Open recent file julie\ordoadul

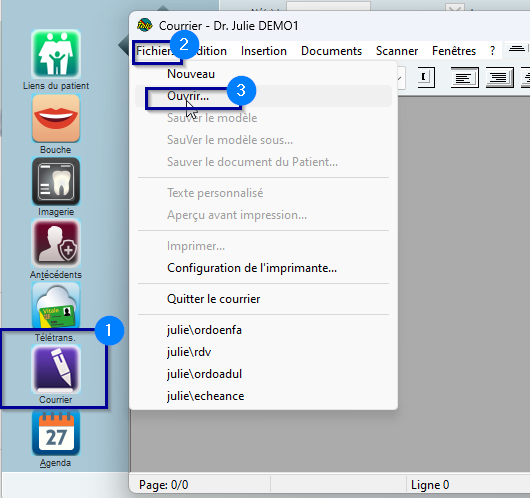tap(263, 374)
